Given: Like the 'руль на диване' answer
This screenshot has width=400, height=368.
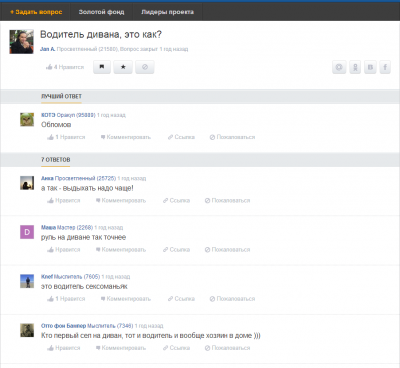Looking at the screenshot, I should (64, 249).
